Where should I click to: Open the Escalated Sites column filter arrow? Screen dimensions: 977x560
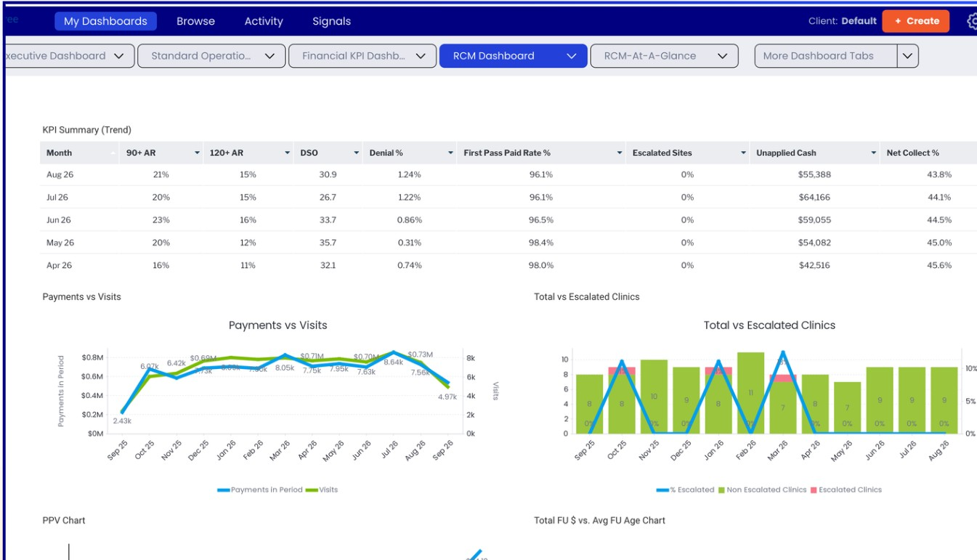pyautogui.click(x=743, y=153)
